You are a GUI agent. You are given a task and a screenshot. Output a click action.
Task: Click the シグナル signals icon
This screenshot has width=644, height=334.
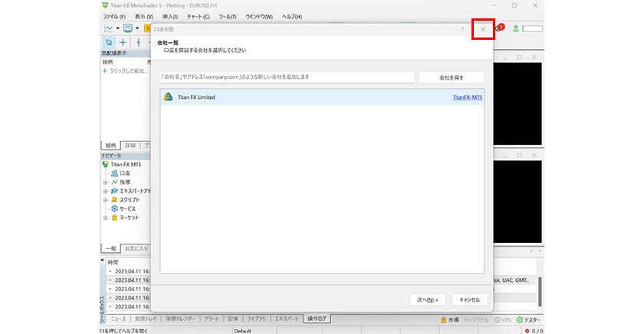click(467, 319)
